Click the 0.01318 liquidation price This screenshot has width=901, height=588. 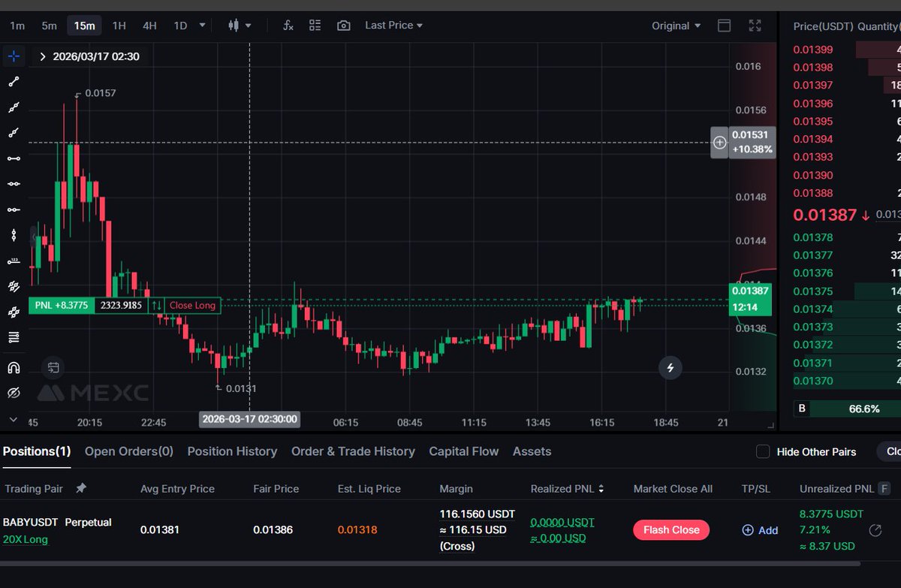(x=357, y=530)
